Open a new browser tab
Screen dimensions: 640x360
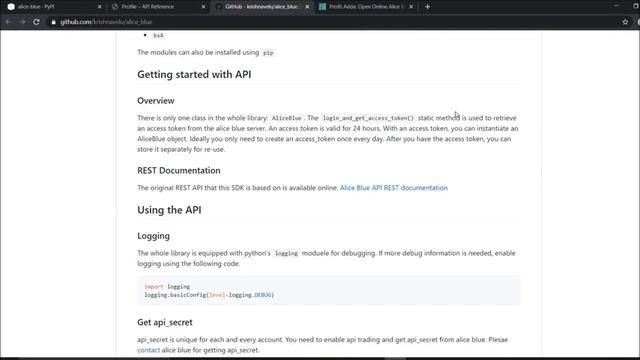[427, 7]
